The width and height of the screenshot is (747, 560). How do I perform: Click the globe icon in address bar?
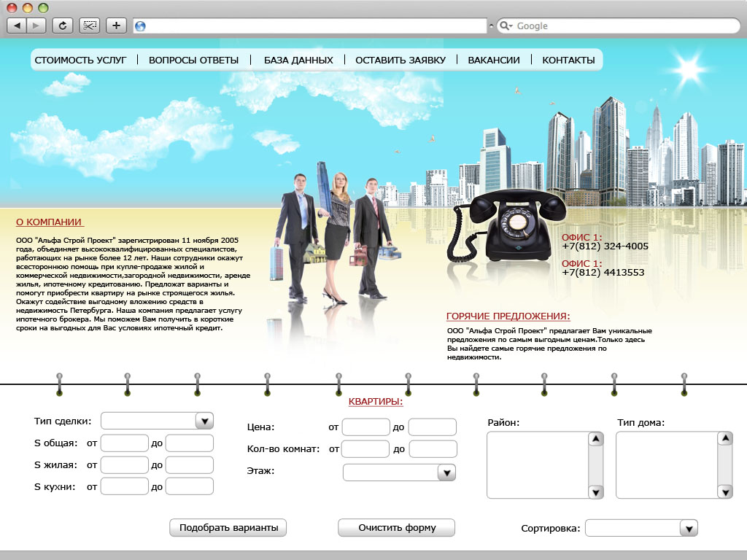click(140, 26)
